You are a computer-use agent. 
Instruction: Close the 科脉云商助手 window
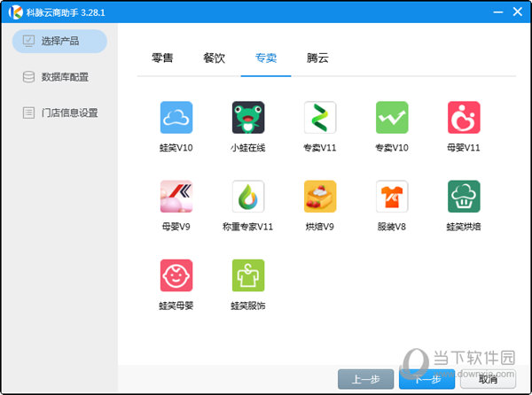[518, 12]
